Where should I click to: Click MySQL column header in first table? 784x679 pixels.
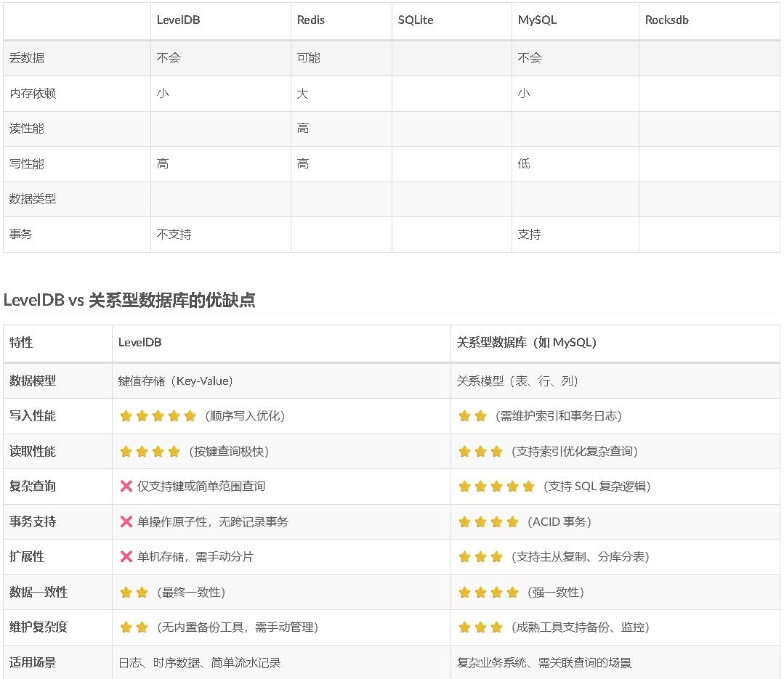(538, 20)
